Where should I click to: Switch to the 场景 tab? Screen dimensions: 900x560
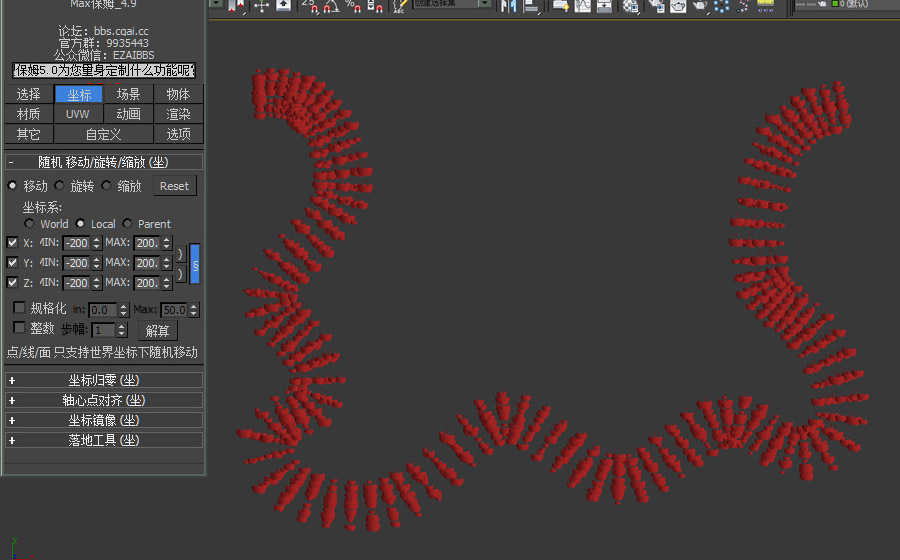(128, 94)
